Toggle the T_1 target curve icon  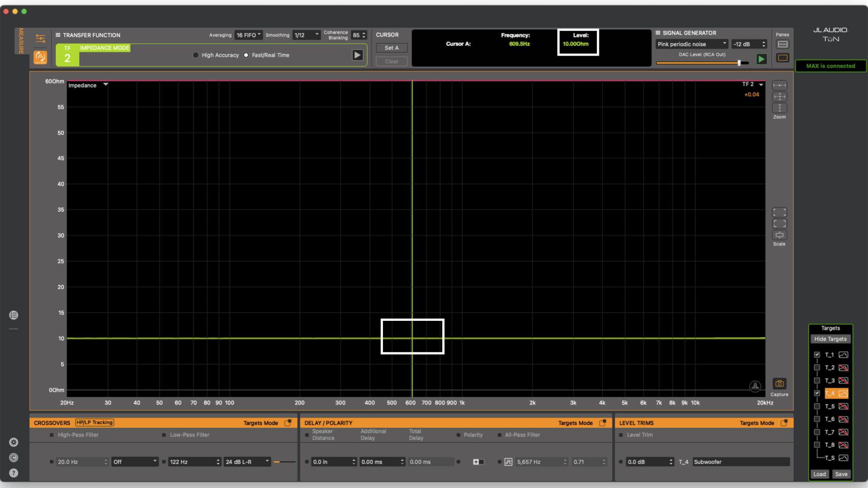[x=843, y=355]
